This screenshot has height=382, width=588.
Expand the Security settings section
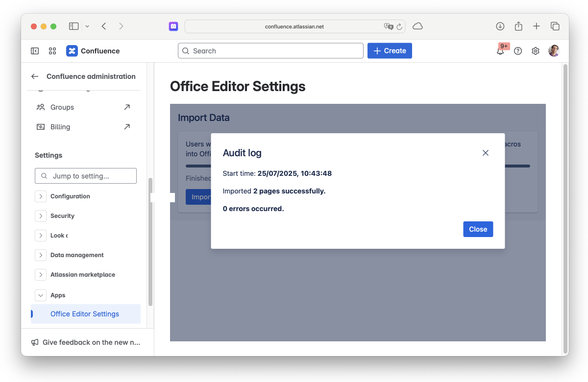pyautogui.click(x=41, y=216)
